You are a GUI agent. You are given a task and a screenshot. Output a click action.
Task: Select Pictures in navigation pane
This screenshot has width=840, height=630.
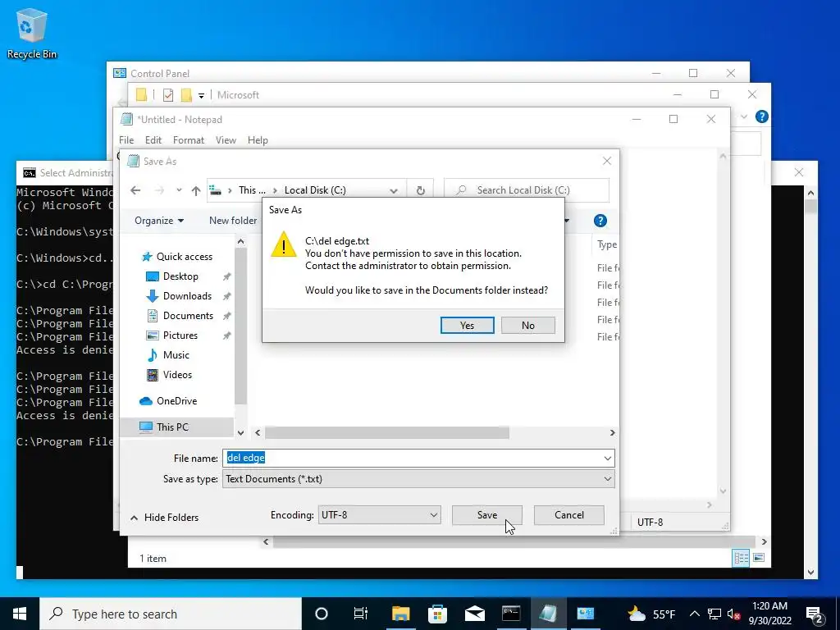click(x=180, y=336)
